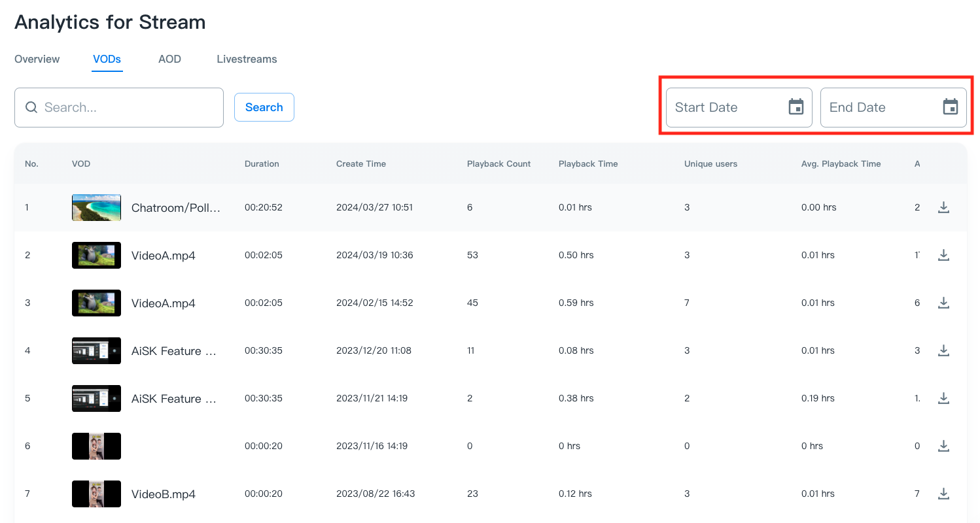The height and width of the screenshot is (523, 980).
Task: Switch to the Overview tab
Action: (37, 59)
